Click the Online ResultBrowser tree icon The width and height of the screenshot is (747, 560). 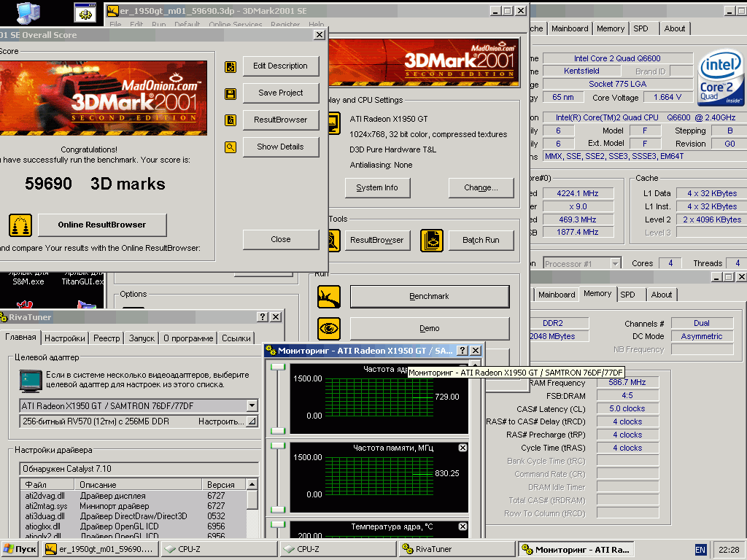pyautogui.click(x=20, y=225)
